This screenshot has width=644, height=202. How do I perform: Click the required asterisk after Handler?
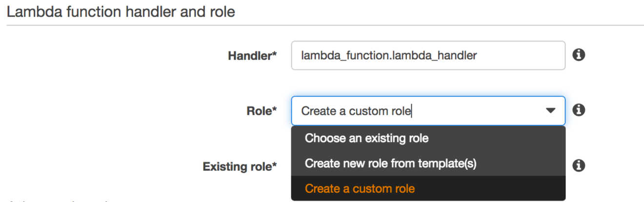pyautogui.click(x=274, y=55)
